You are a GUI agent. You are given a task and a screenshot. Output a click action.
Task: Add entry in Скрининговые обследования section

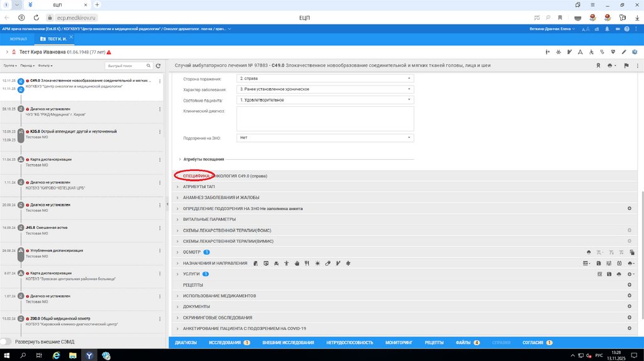629,318
